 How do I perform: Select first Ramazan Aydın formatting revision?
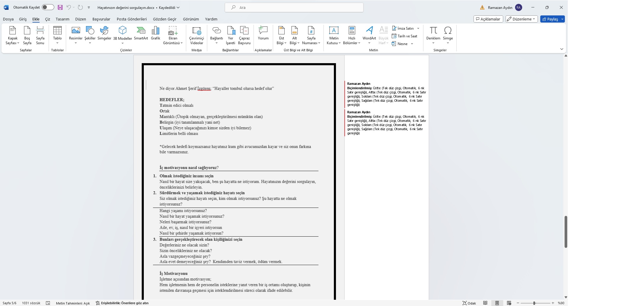pyautogui.click(x=387, y=94)
